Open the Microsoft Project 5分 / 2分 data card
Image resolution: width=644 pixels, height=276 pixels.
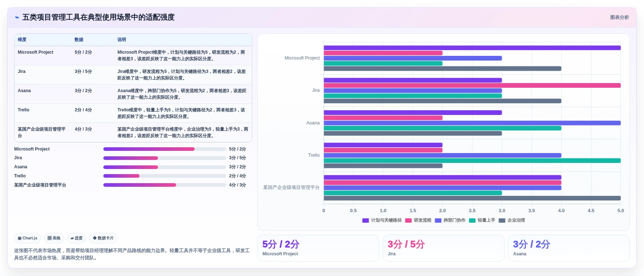point(318,248)
